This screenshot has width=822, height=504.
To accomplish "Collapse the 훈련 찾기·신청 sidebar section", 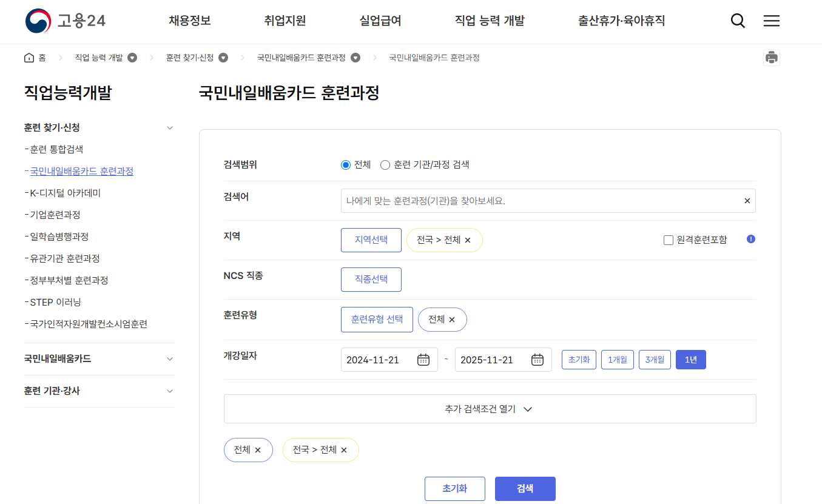I will click(x=170, y=128).
